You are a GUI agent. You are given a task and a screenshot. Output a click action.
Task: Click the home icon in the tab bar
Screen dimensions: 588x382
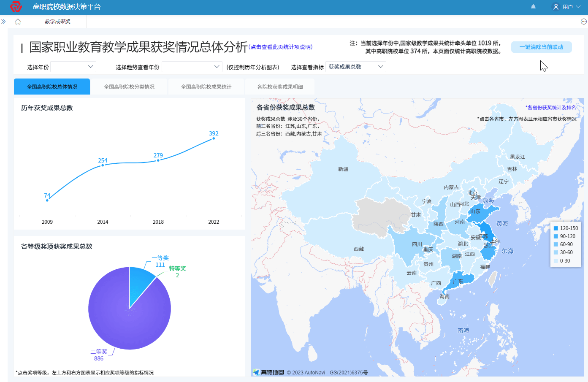pos(18,21)
